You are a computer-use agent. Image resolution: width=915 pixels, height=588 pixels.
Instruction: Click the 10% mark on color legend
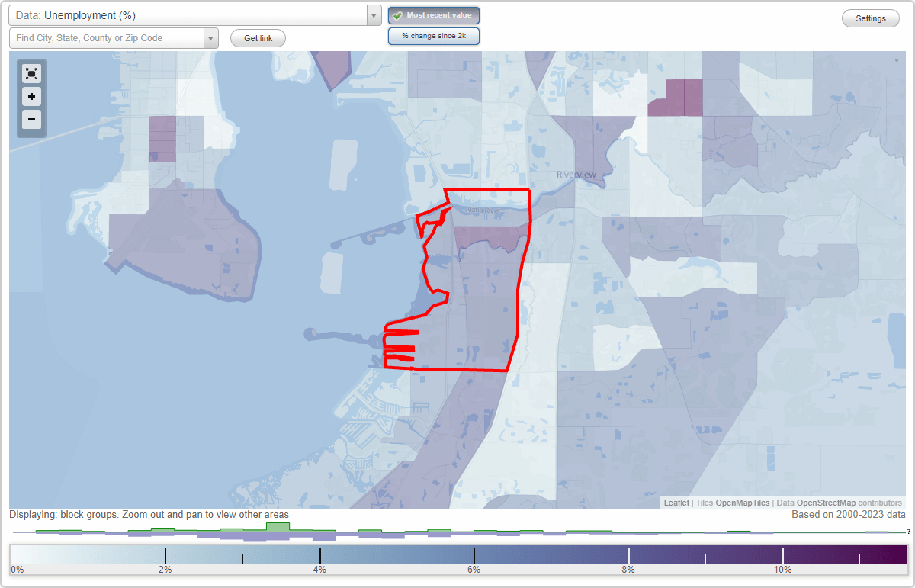(782, 570)
